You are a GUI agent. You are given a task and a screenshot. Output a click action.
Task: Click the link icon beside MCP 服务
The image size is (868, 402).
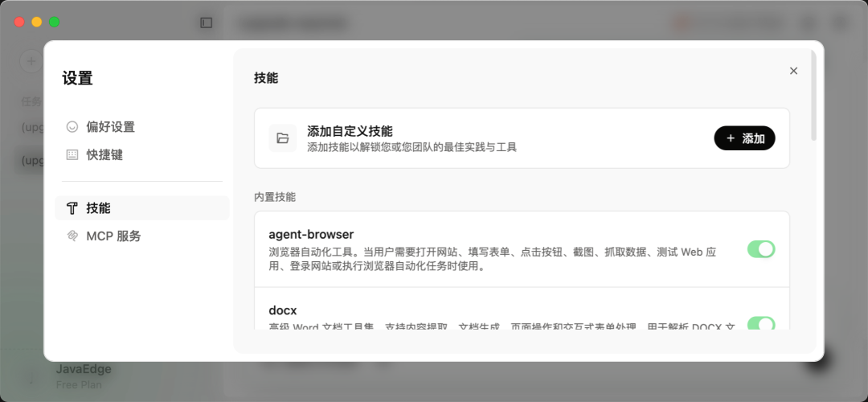72,236
